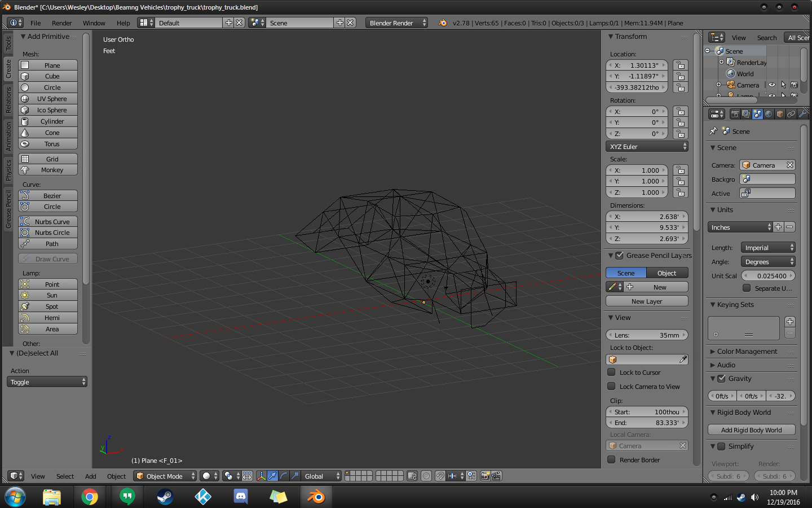Screen dimensions: 812x508
Task: Expand the Color Management panel
Action: 747,351
